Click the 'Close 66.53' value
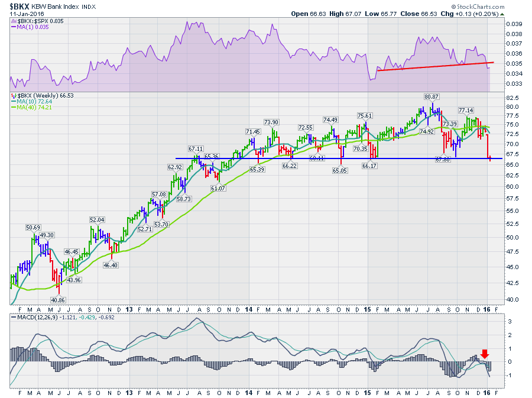This screenshot has height=398, width=532. (419, 14)
